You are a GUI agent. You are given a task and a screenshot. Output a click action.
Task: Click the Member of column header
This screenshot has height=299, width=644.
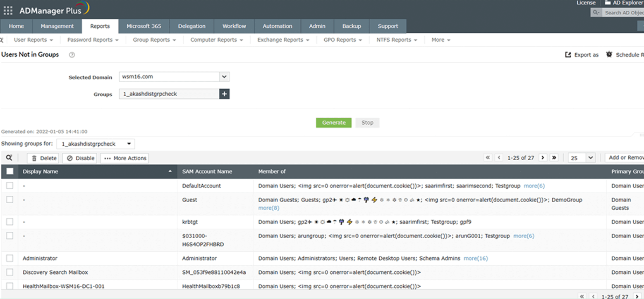tap(272, 171)
